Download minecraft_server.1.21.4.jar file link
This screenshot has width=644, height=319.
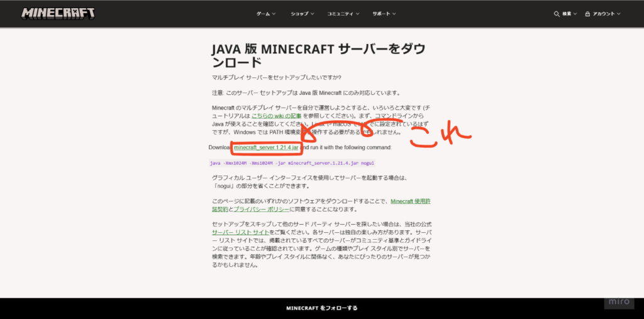[265, 147]
